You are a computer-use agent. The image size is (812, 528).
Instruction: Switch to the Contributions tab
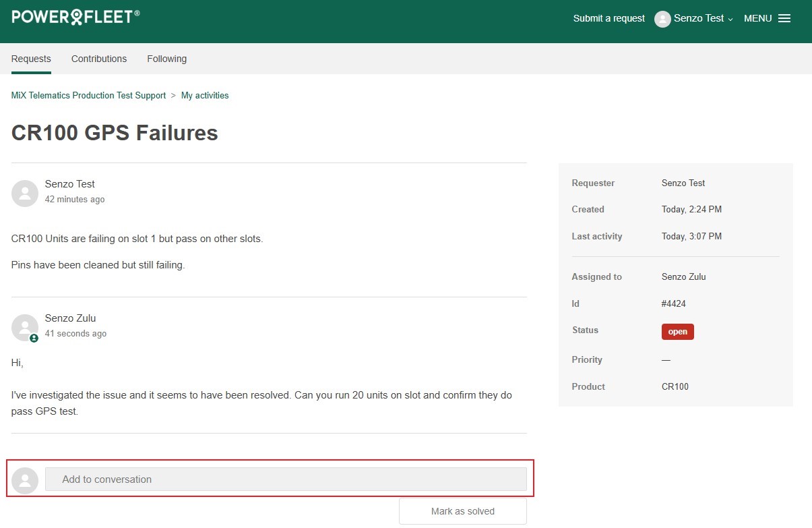tap(99, 59)
